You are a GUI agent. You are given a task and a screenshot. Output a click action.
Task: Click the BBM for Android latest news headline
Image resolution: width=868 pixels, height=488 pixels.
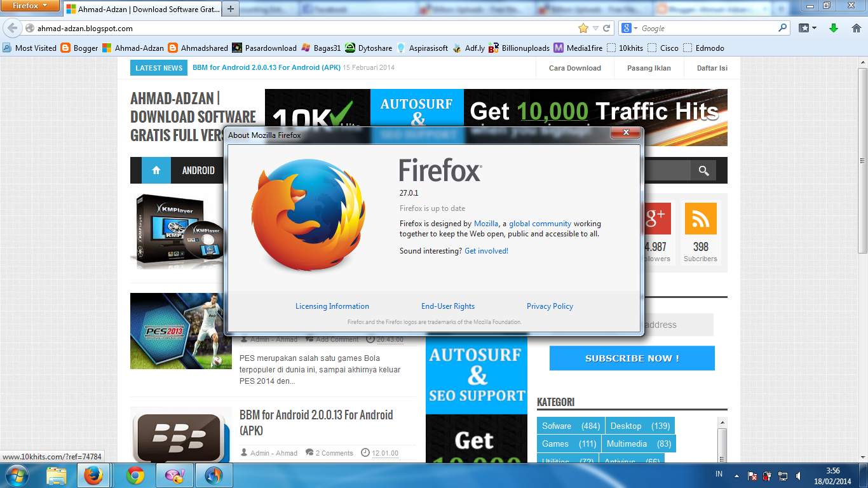click(266, 67)
